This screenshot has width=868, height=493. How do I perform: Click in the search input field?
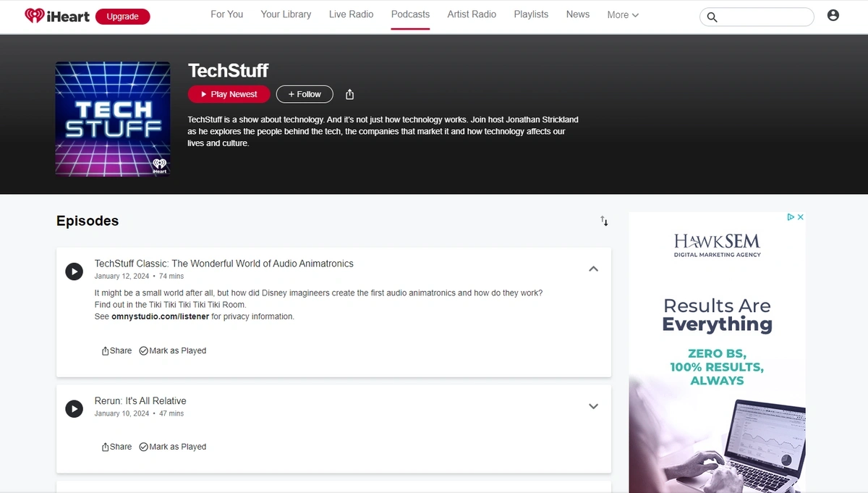pos(765,17)
